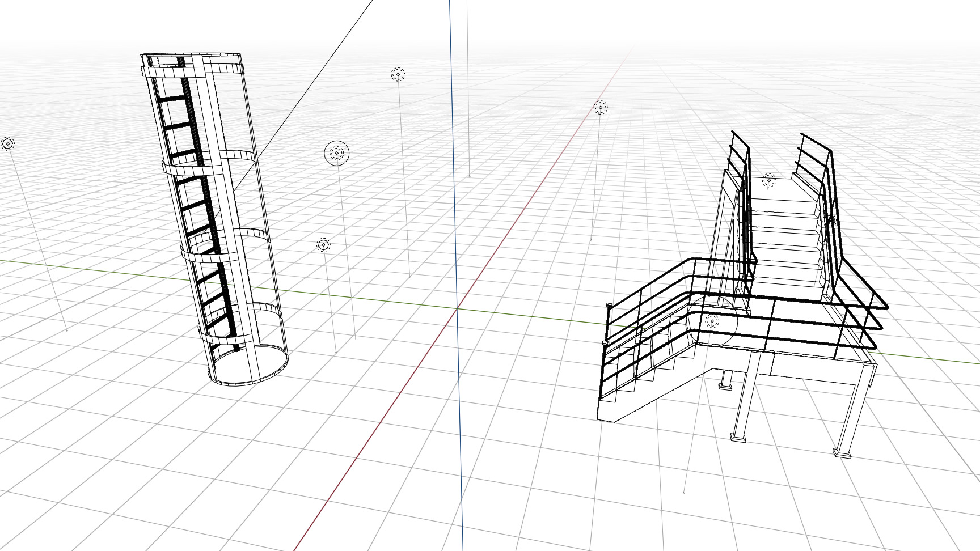Select the topmost light marker left of blue axis
The height and width of the screenshot is (551, 980).
coord(398,74)
